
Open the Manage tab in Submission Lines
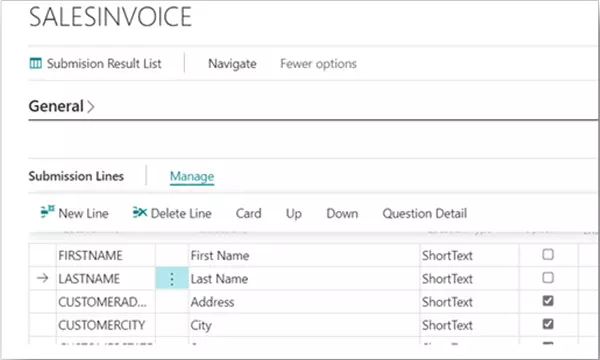click(192, 176)
